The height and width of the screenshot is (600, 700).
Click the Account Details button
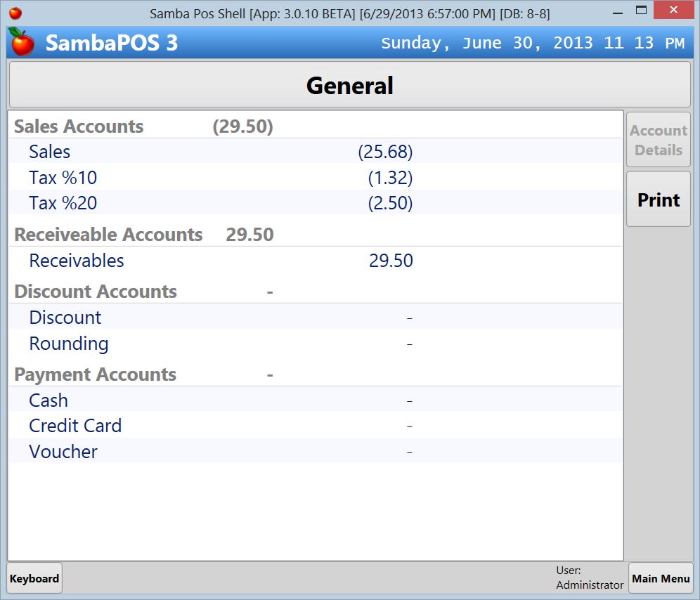658,138
